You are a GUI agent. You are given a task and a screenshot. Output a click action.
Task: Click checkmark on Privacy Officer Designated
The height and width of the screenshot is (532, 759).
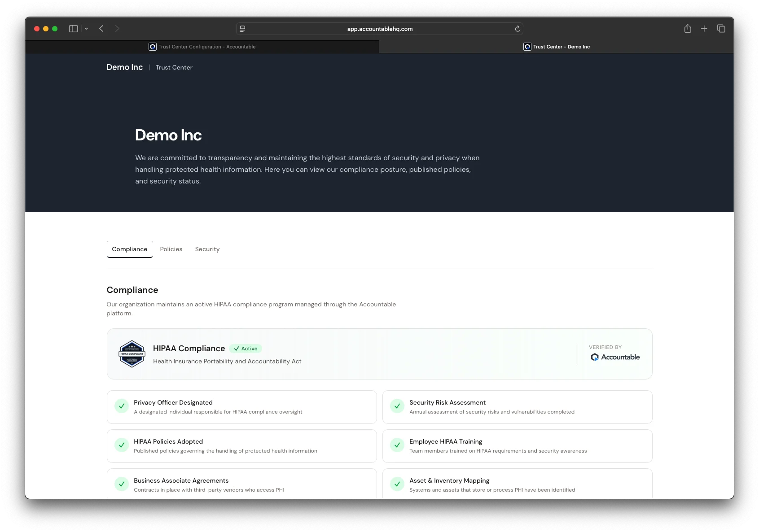coord(122,406)
